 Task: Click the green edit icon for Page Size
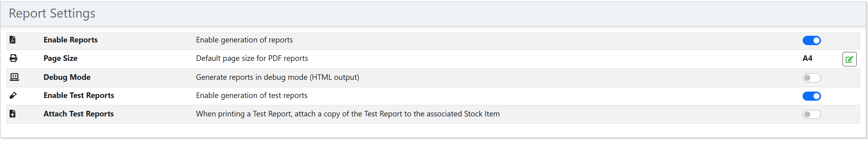pyautogui.click(x=849, y=59)
